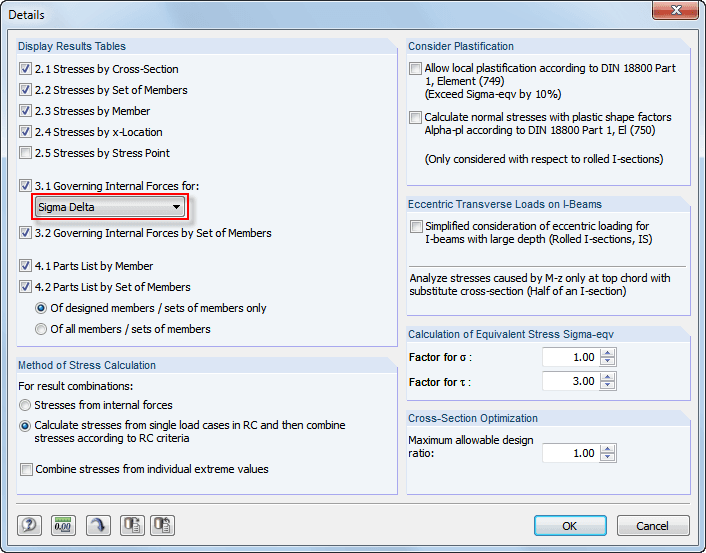Open units and decimal places settings icon
This screenshot has height=553, width=706.
pyautogui.click(x=63, y=525)
